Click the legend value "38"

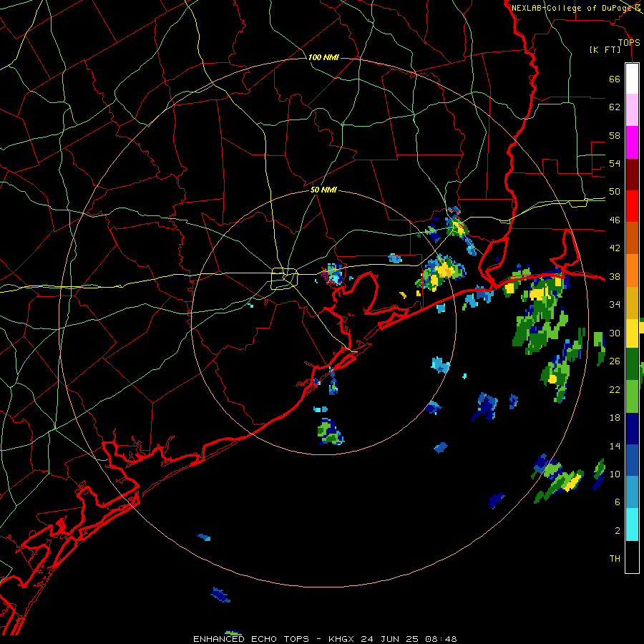coord(615,277)
